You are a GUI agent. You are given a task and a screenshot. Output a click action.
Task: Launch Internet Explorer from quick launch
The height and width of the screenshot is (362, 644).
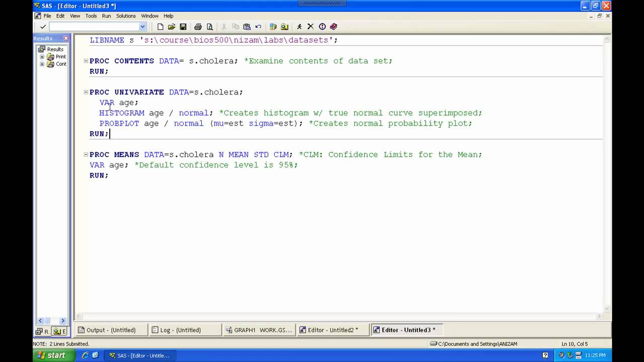pos(85,355)
